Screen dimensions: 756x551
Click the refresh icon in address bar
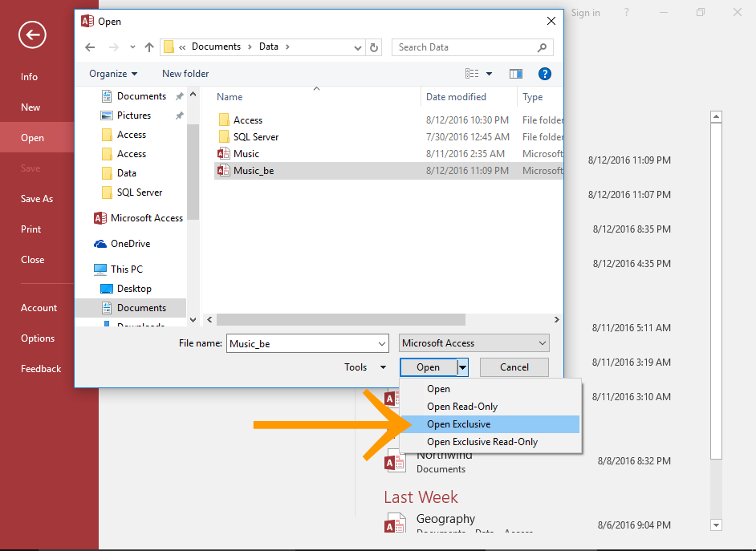point(374,47)
